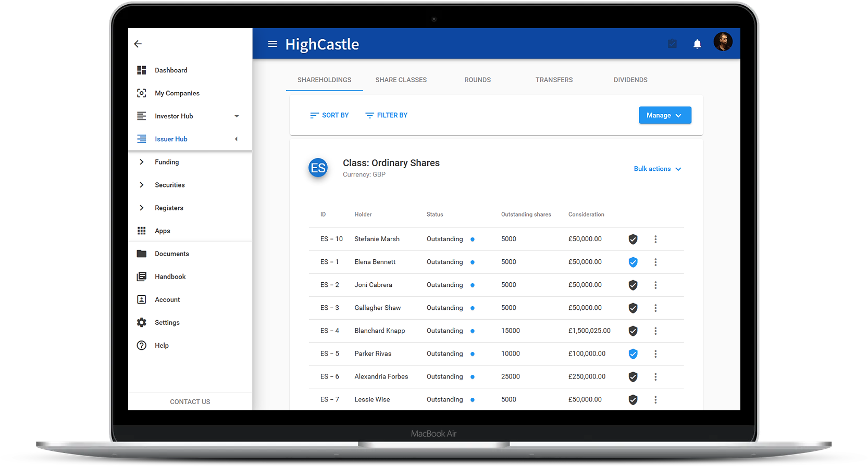This screenshot has width=868, height=466.
Task: Collapse the Issuer Hub arrow
Action: tap(236, 139)
